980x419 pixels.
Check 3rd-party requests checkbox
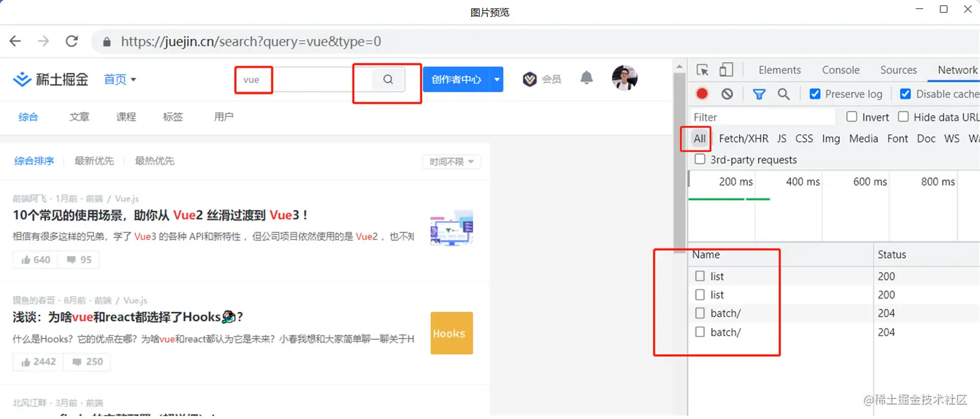coord(700,159)
